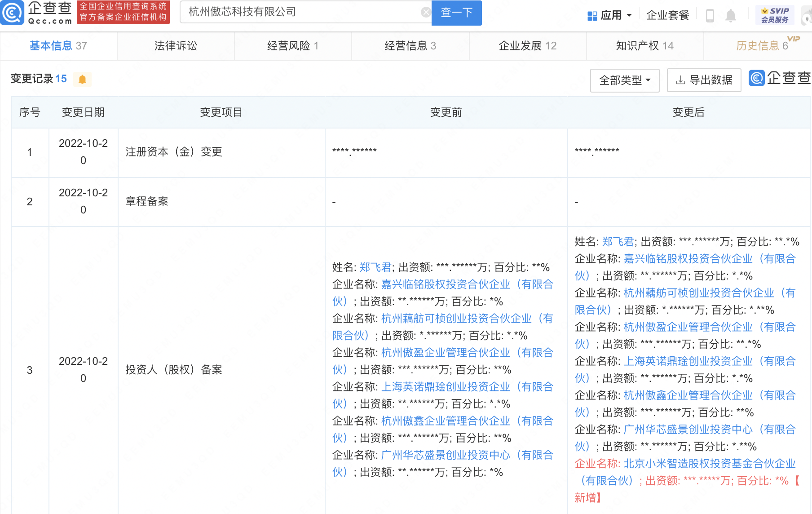Open the notifications bell in the header
This screenshot has width=812, height=514.
tap(731, 16)
